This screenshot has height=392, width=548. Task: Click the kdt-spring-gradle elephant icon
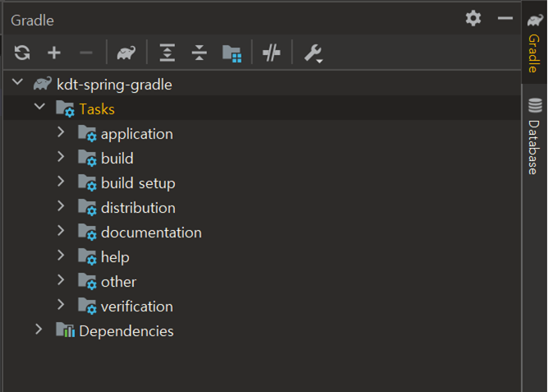tap(43, 84)
